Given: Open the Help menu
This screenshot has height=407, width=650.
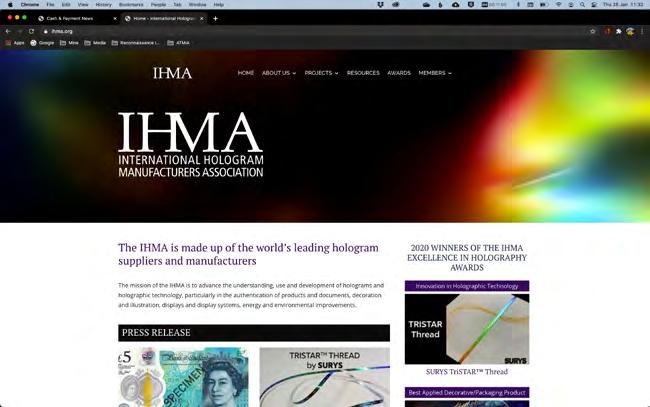Looking at the screenshot, I should [x=218, y=5].
